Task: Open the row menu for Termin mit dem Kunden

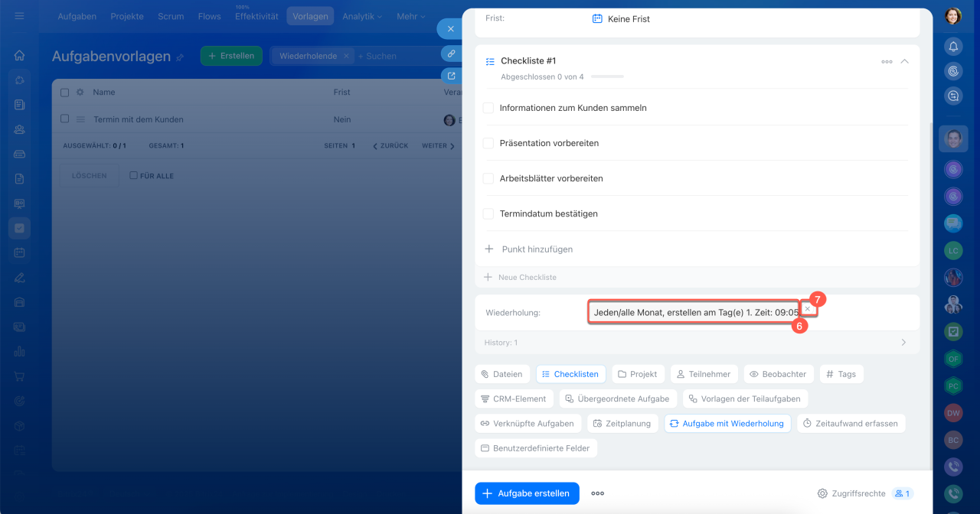Action: (x=80, y=119)
